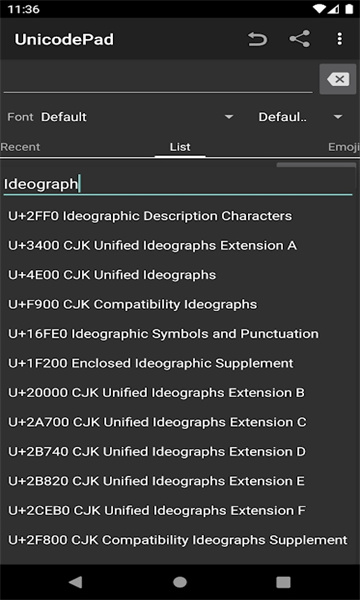Select U+2FF0 Ideographic Description Characters

click(150, 216)
